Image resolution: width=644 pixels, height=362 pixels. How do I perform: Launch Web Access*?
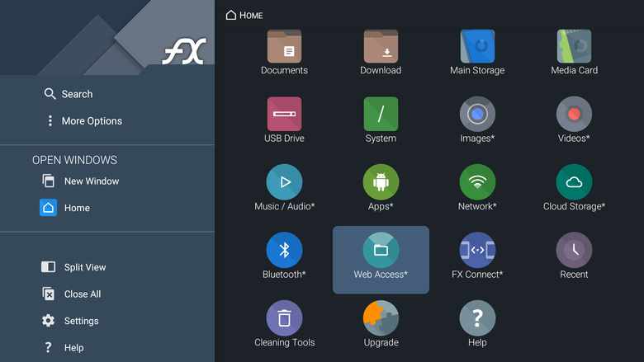tap(381, 260)
